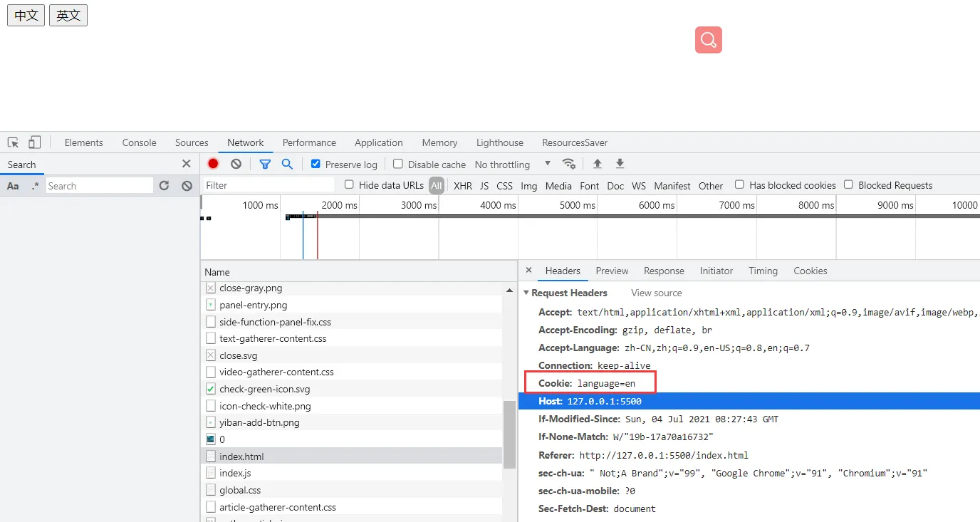Screen dimensions: 980x522
Task: Click the request list scrollbar thumb
Action: click(x=509, y=434)
